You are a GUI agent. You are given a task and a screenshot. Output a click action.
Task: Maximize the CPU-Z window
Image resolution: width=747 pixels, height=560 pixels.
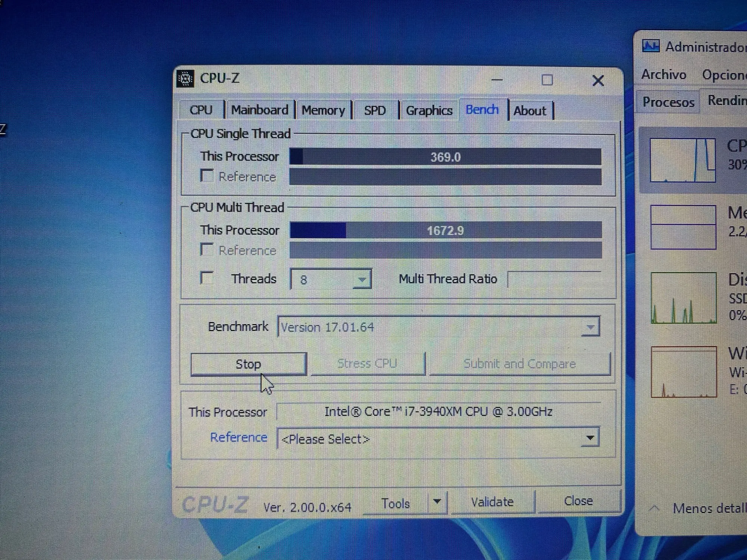pos(547,80)
